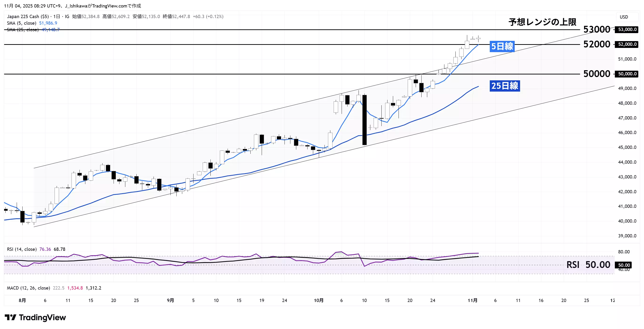644x329 pixels.
Task: Click the 8月 label on the time axis
Action: [x=22, y=300]
